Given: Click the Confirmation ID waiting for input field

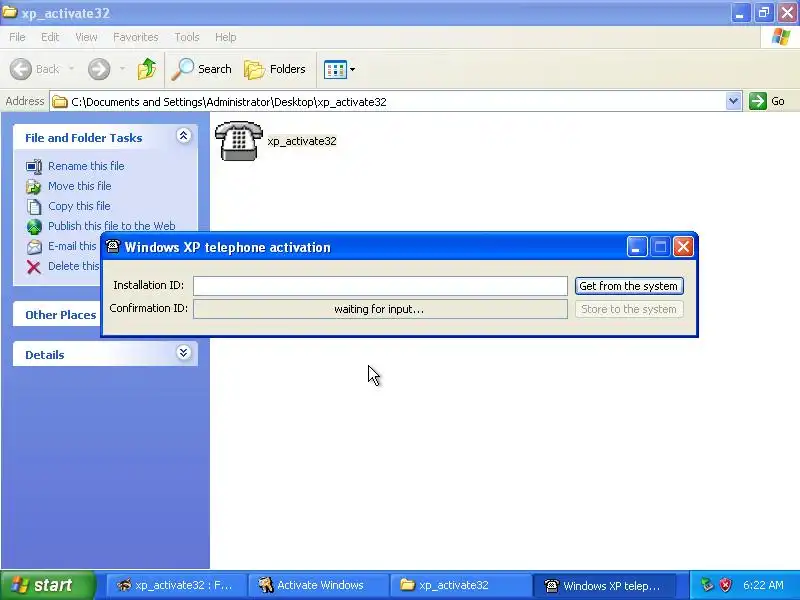Looking at the screenshot, I should (380, 309).
